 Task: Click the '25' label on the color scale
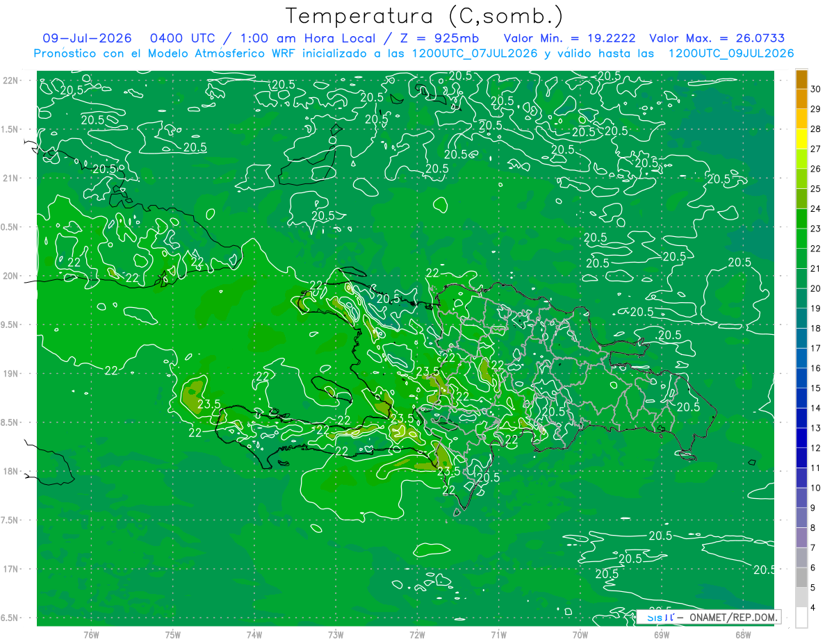(x=816, y=189)
